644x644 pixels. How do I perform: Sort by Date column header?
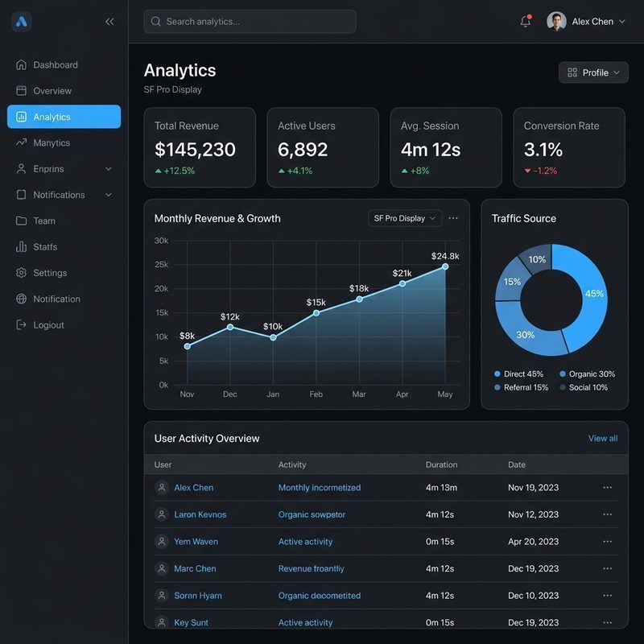point(516,464)
